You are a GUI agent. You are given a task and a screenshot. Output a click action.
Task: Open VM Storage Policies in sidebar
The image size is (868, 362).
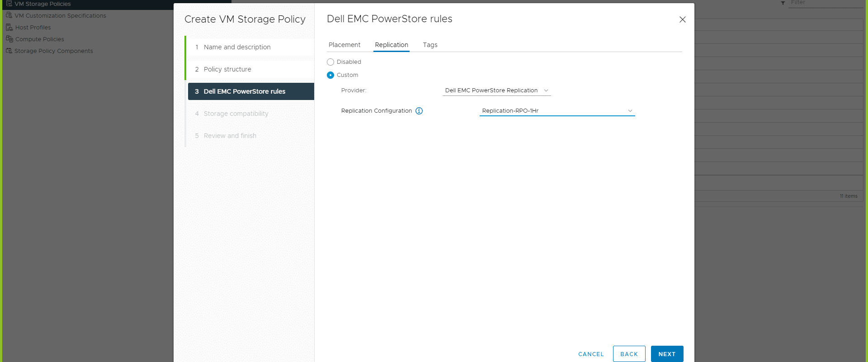pyautogui.click(x=42, y=4)
